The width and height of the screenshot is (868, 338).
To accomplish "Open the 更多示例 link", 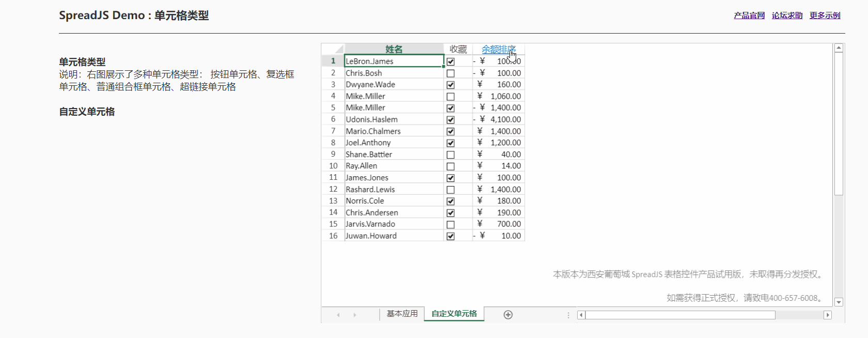I will point(825,16).
